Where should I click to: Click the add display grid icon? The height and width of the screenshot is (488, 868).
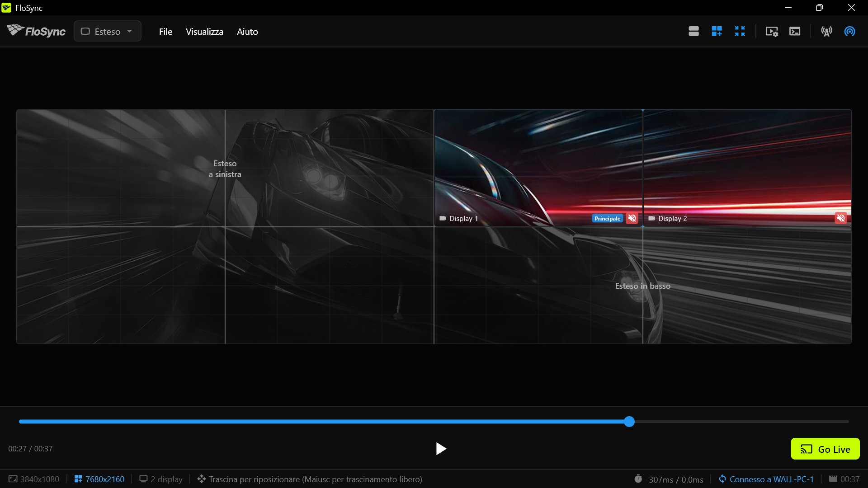pyautogui.click(x=717, y=31)
